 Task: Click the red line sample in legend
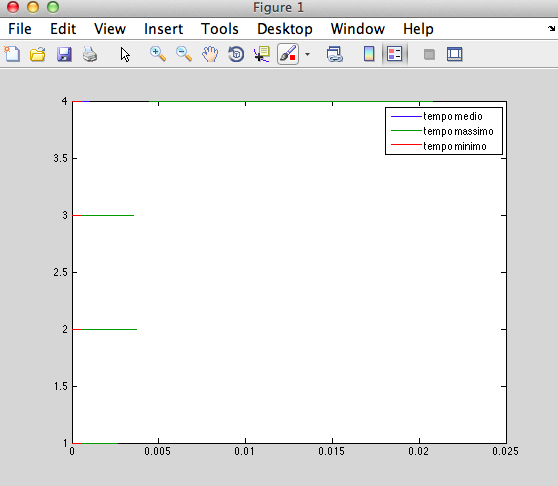[x=406, y=145]
